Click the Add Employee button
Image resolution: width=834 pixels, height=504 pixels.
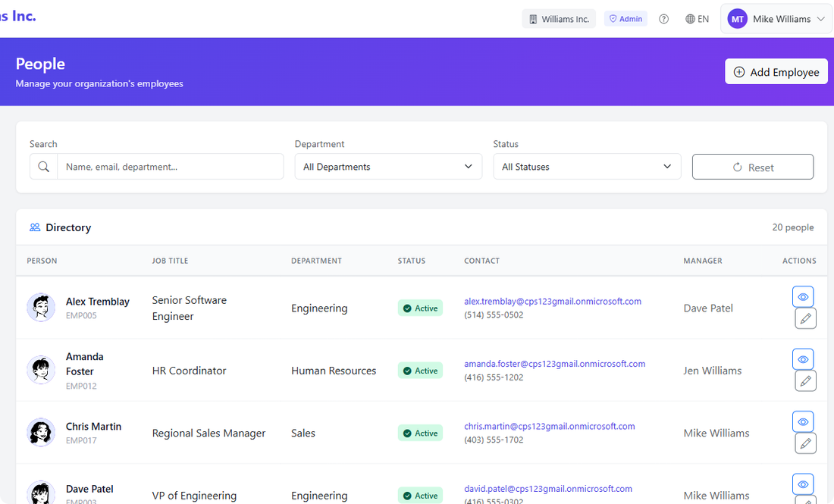[x=776, y=71]
